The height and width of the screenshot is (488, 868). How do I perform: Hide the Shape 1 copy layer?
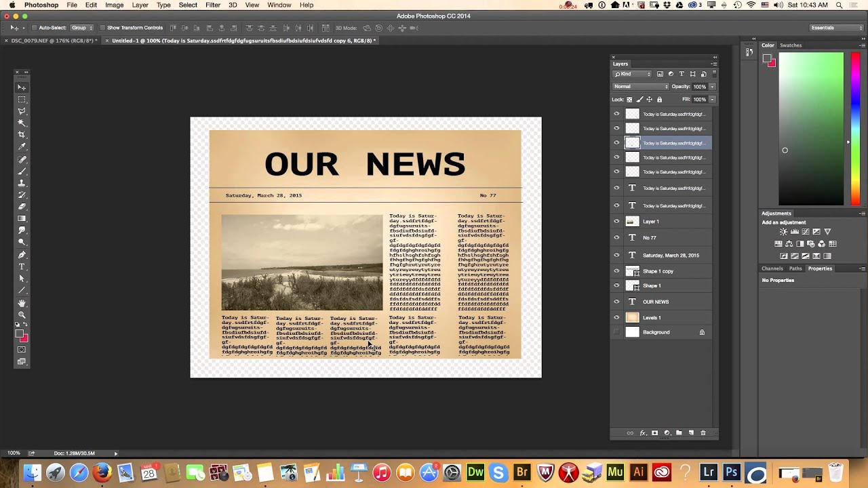click(616, 271)
